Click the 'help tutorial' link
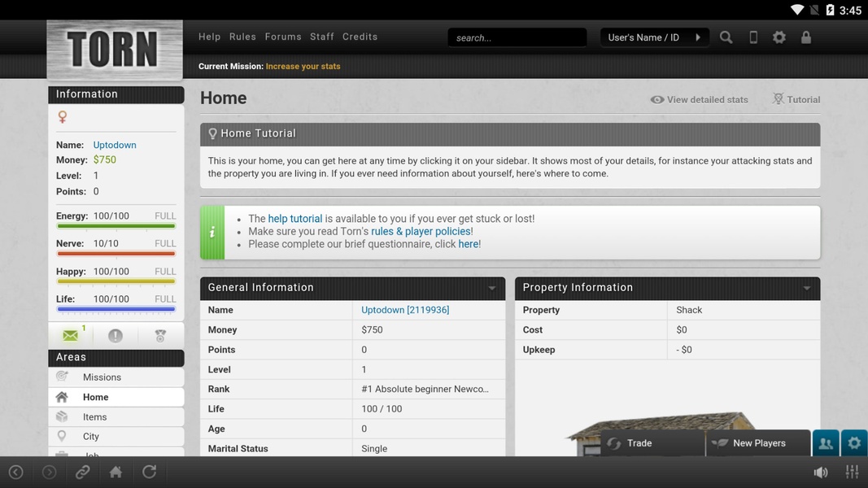This screenshot has height=488, width=868. tap(295, 219)
